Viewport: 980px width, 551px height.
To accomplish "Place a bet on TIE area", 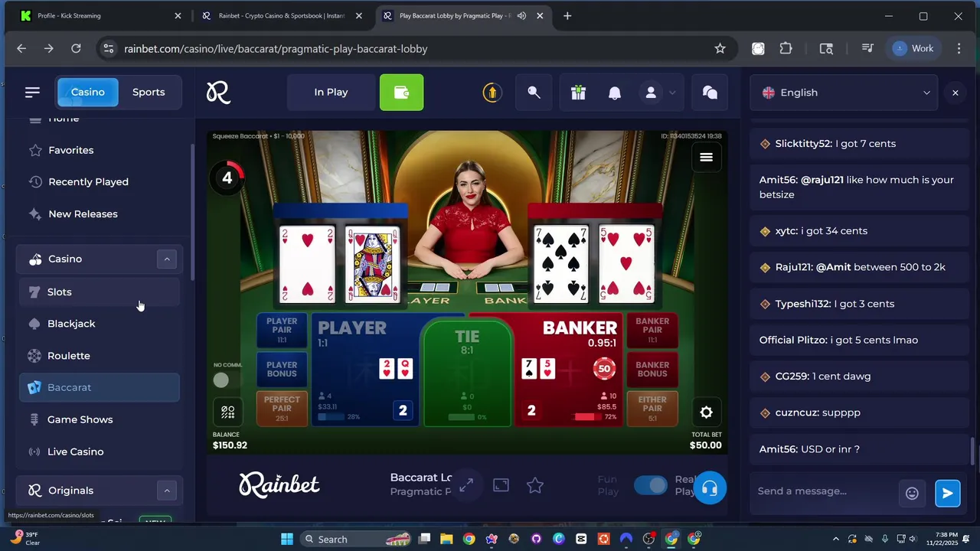I will coord(467,371).
